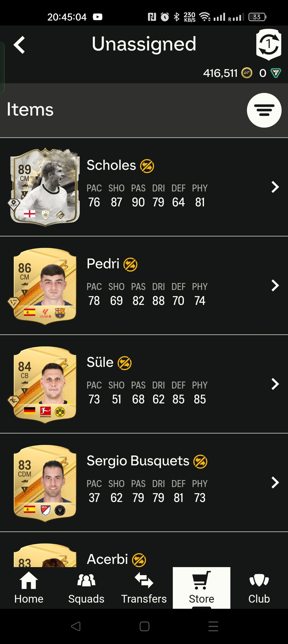Tap untradeable icon beside Sergio Busquets
The width and height of the screenshot is (288, 644).
click(x=200, y=462)
